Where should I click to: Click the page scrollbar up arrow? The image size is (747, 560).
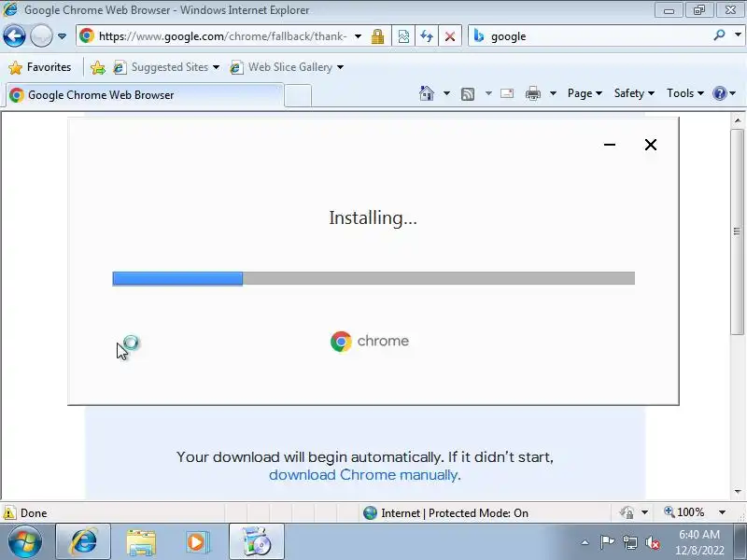click(738, 120)
